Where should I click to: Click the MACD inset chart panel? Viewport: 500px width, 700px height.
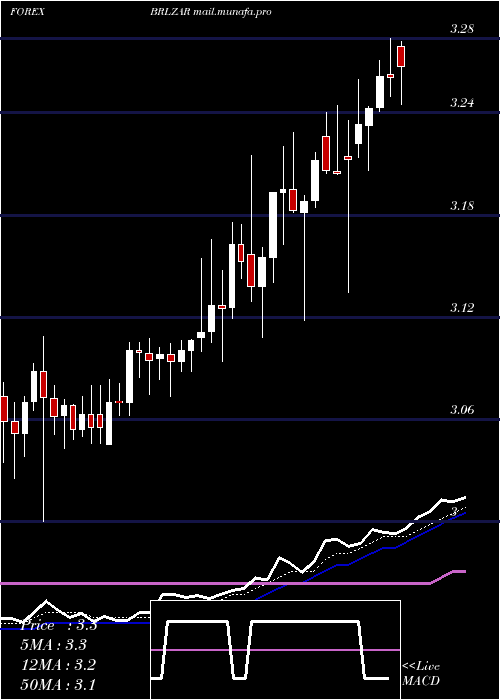point(275,650)
